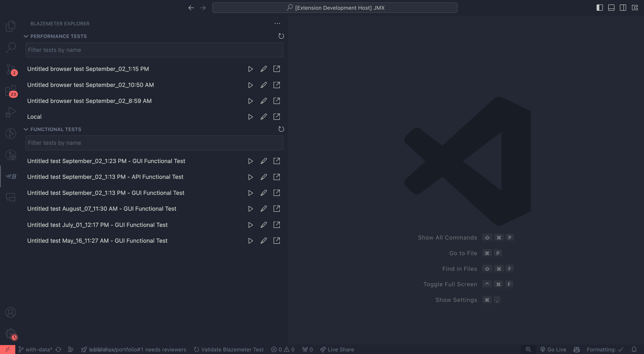The height and width of the screenshot is (354, 644).
Task: Open portfolio#1 needs reviewers pull request
Action: 134,350
